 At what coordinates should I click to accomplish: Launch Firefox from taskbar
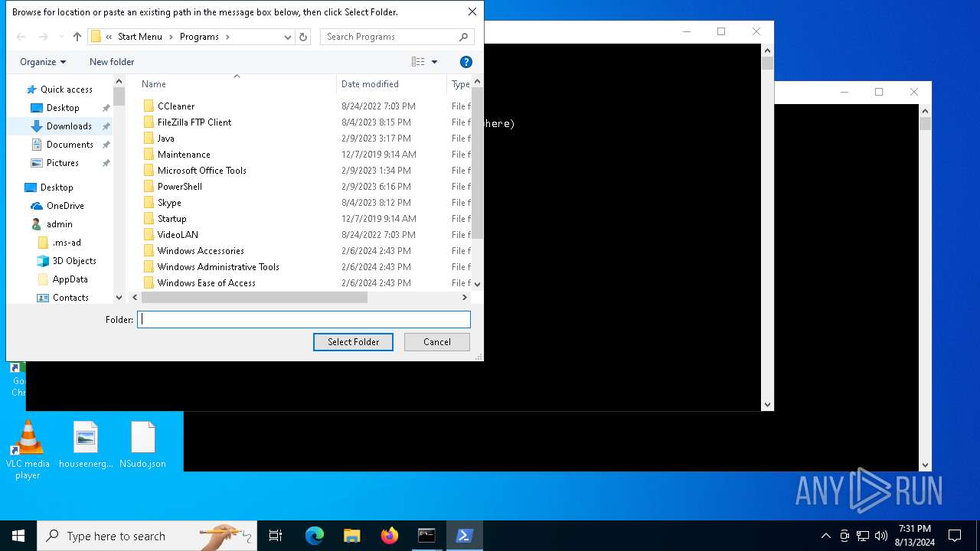pos(390,536)
